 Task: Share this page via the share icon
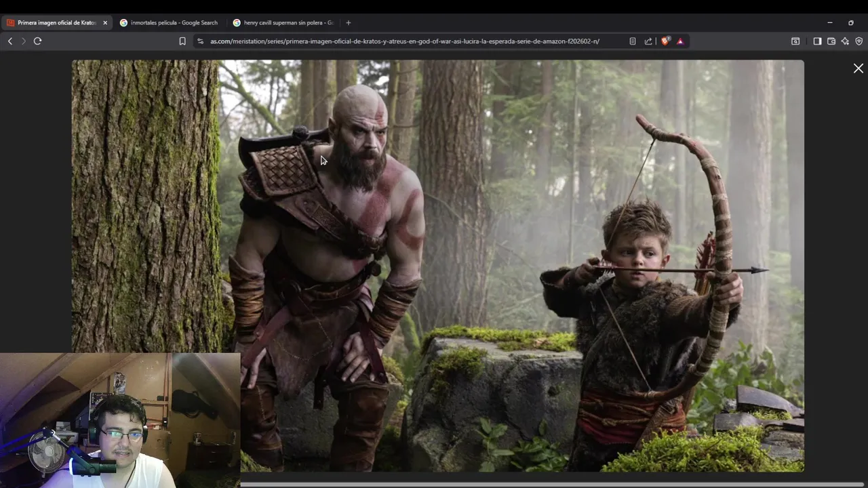pyautogui.click(x=648, y=41)
